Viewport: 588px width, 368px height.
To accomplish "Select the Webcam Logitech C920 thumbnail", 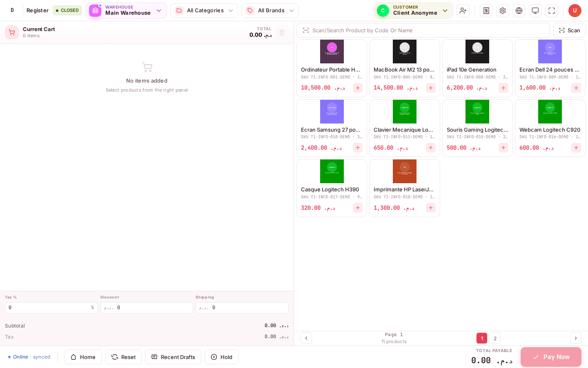I will 550,112.
